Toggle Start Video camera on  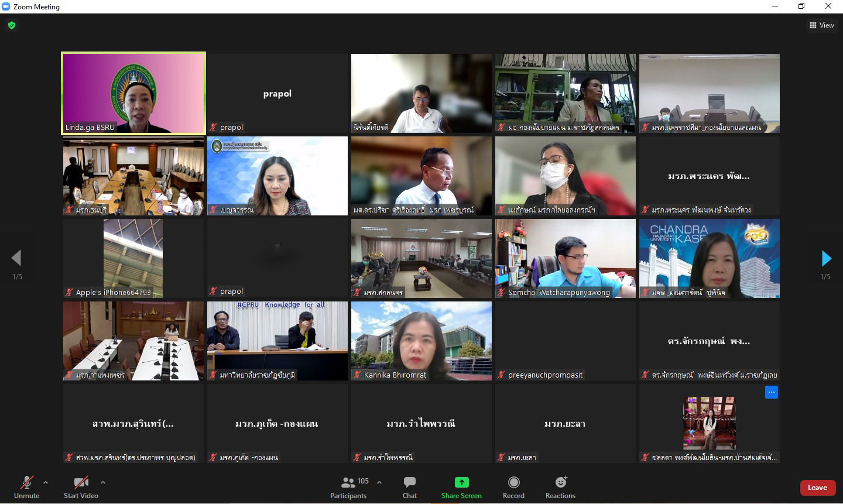81,487
